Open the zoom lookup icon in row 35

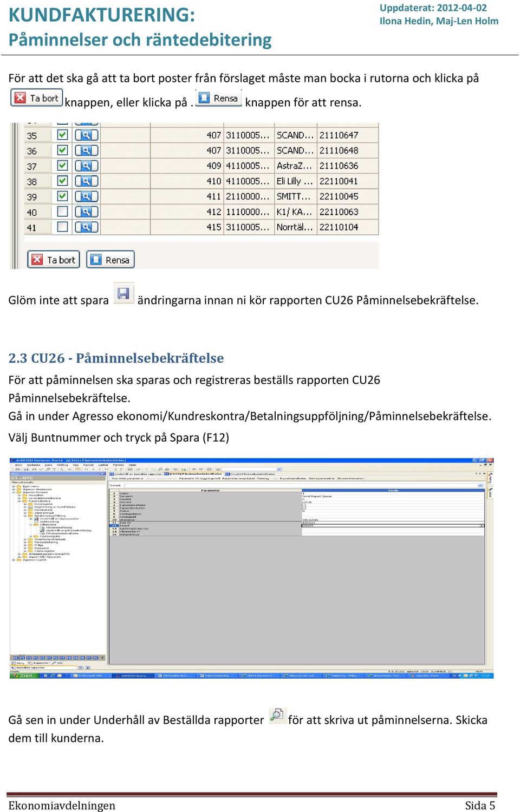[x=86, y=135]
